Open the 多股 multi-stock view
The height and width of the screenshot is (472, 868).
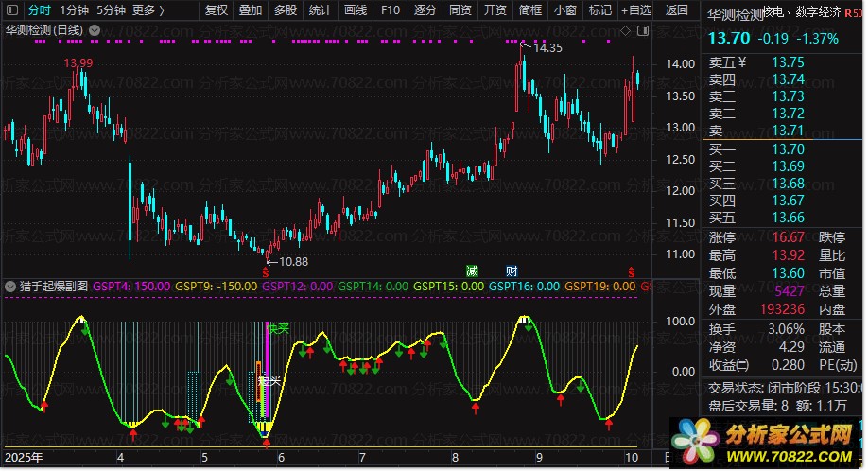point(286,10)
